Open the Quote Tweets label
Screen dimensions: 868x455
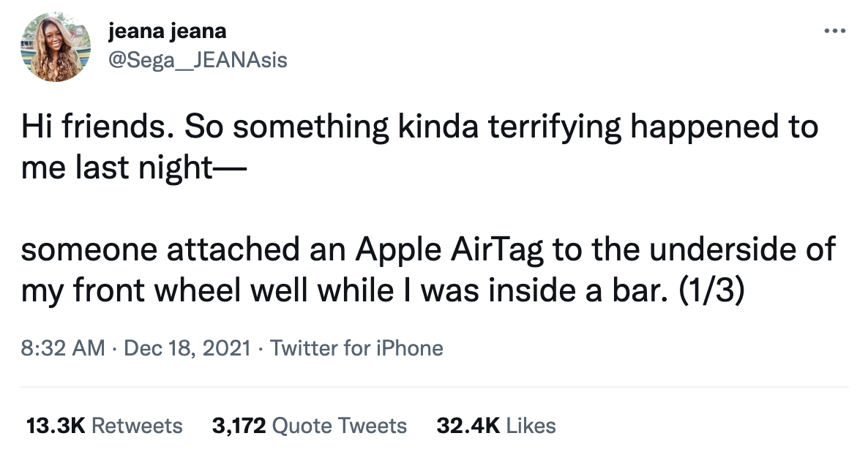(x=339, y=426)
